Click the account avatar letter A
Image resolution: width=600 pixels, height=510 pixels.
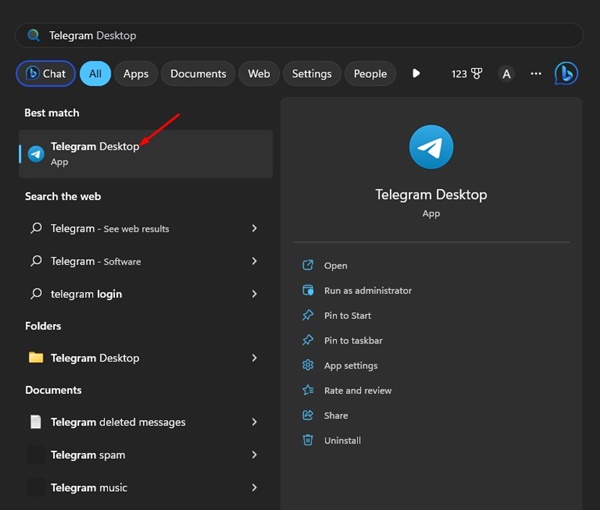click(x=506, y=73)
